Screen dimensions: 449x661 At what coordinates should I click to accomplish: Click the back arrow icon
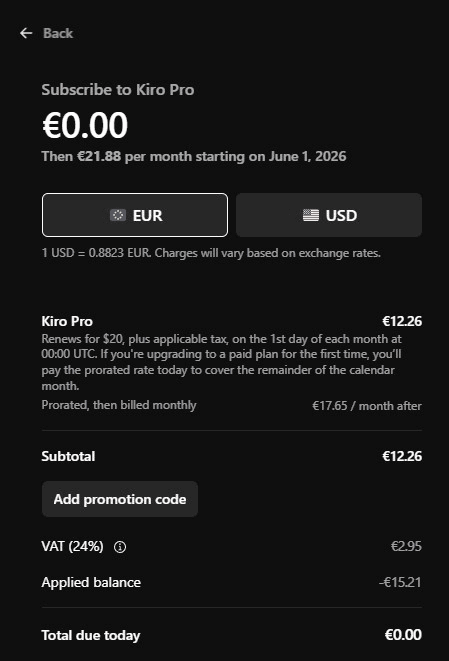pos(26,33)
